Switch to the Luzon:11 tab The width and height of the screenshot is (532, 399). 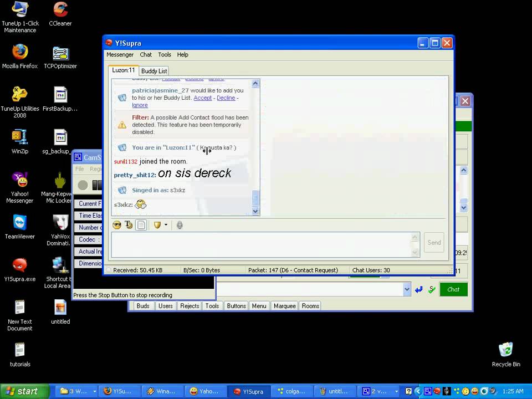(124, 70)
